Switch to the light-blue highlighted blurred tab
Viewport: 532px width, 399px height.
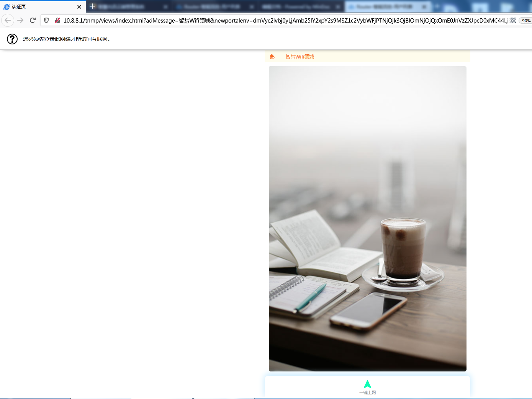click(384, 7)
